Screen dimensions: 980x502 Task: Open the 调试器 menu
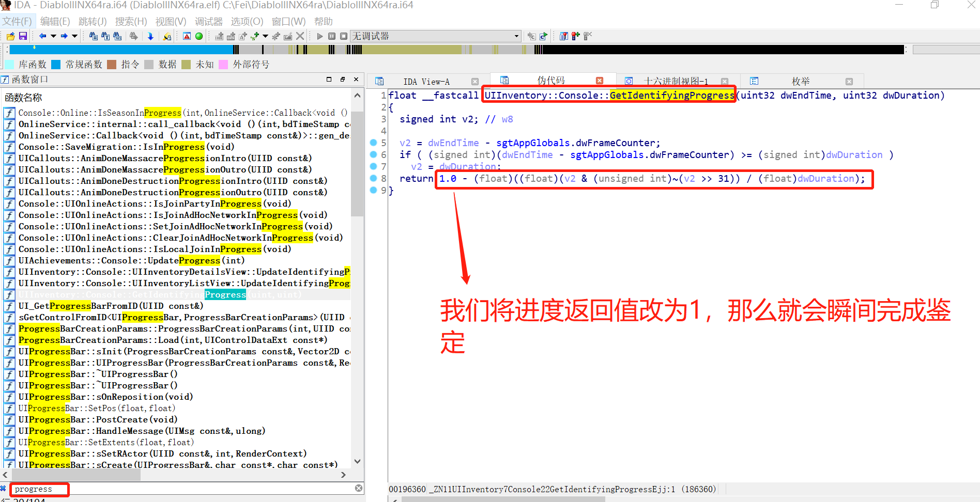coord(208,21)
